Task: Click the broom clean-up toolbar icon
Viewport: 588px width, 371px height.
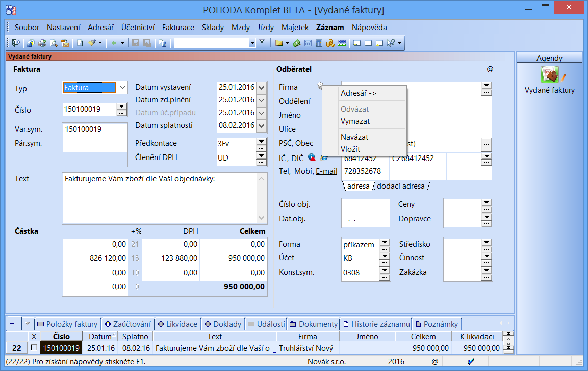Action: tap(92, 43)
